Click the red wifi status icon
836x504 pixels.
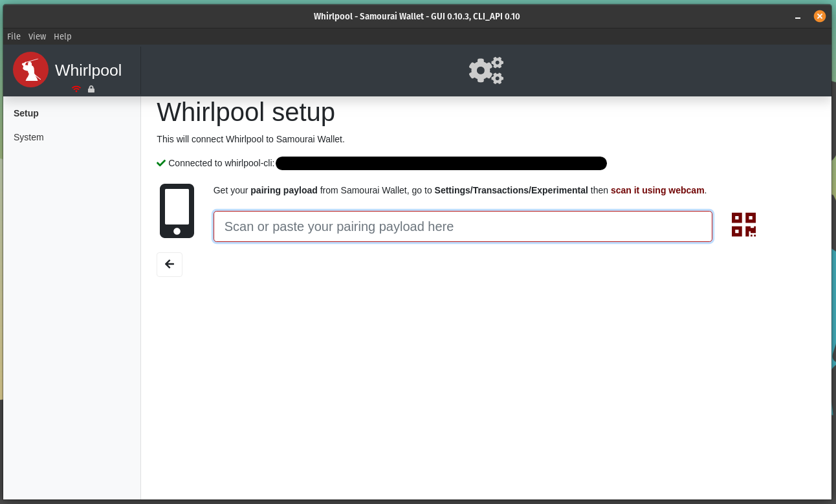pos(76,89)
